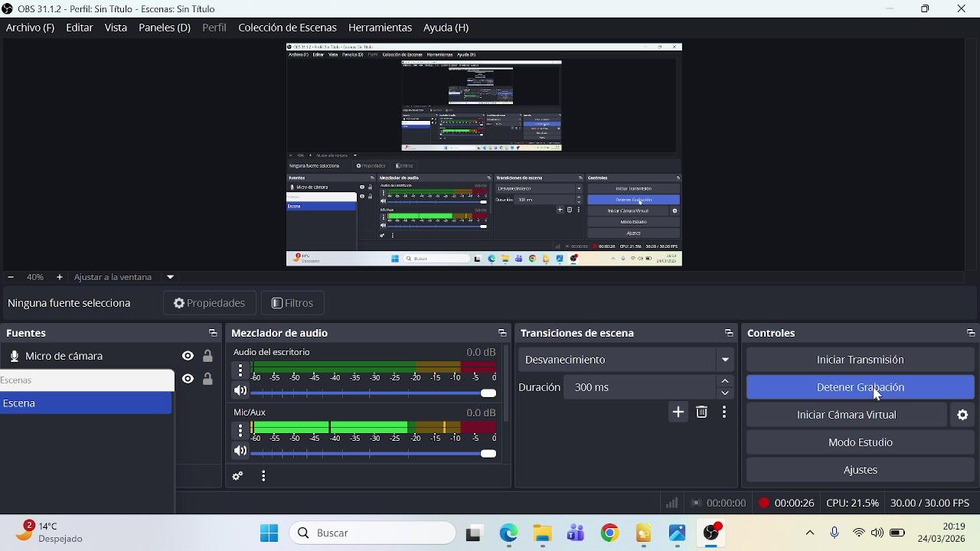Mute the Audio del escritorio speaker icon
Image resolution: width=980 pixels, height=551 pixels.
coord(240,391)
